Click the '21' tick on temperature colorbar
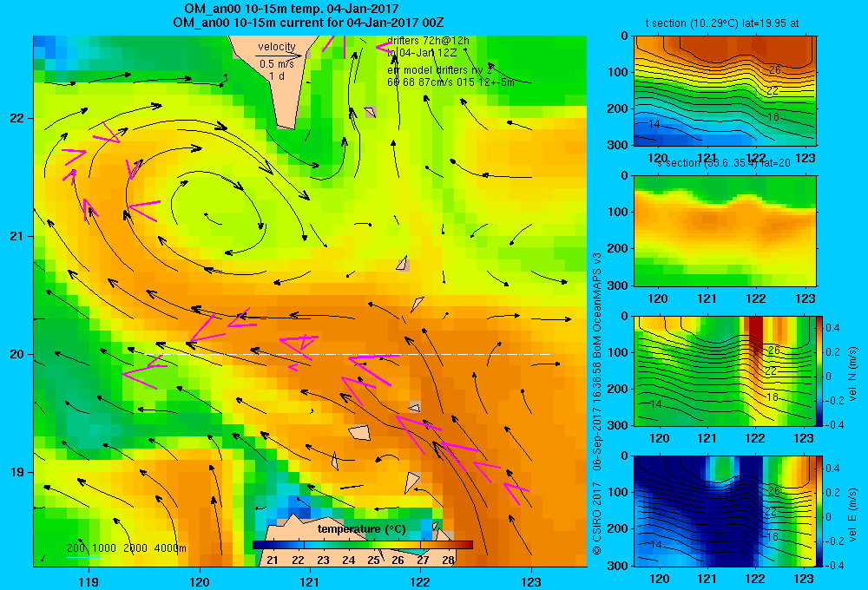Viewport: 868px width, 590px height. pos(273,560)
